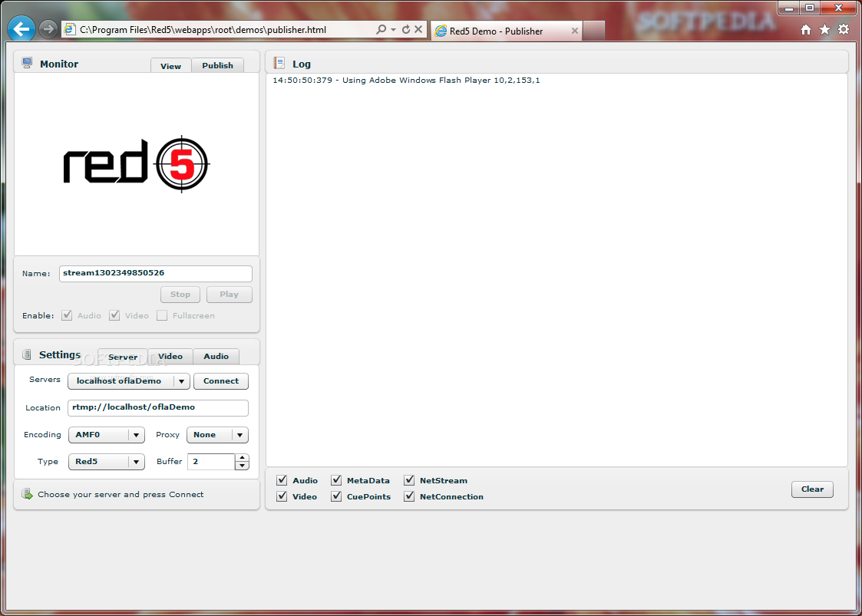
Task: Toggle the Enable Audio checkbox
Action: coord(67,315)
